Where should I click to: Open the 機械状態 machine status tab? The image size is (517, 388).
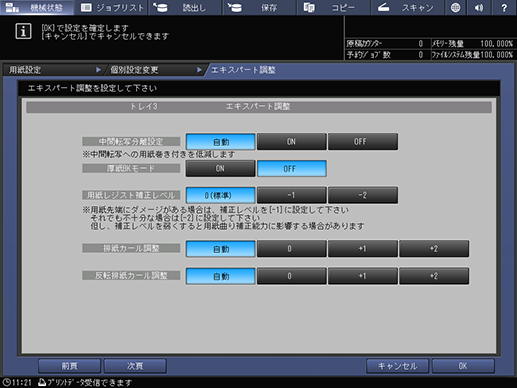tap(37, 7)
